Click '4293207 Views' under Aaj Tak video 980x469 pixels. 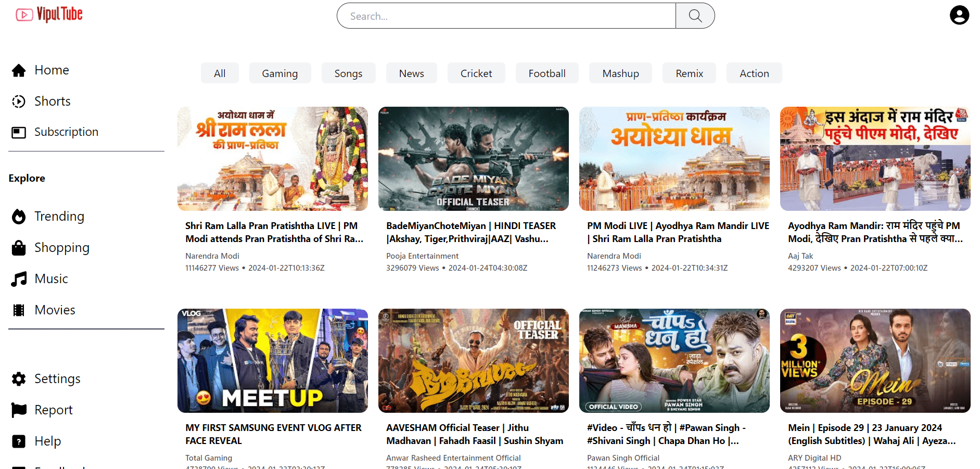click(x=814, y=268)
